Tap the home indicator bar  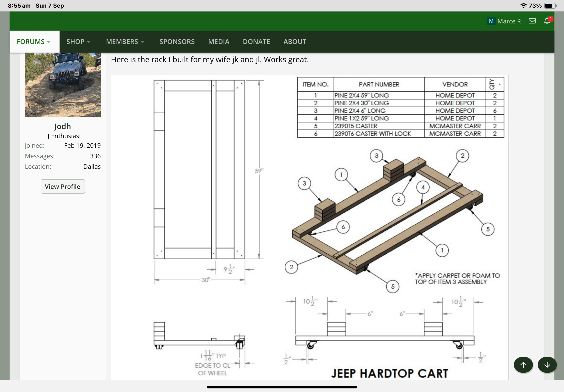282,387
